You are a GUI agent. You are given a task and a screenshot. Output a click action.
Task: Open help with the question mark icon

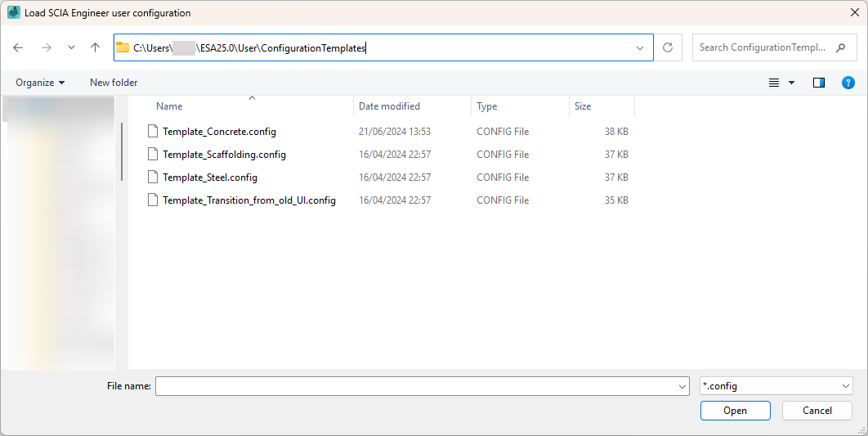(x=848, y=83)
